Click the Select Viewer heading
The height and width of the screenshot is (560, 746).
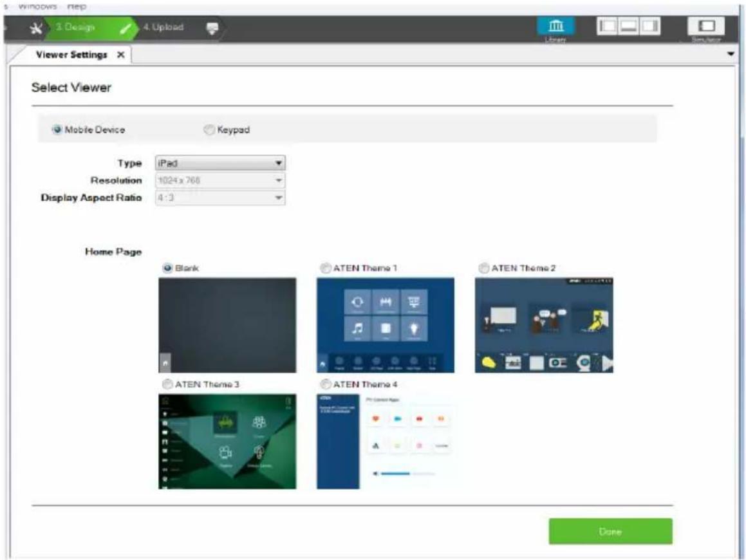point(71,88)
